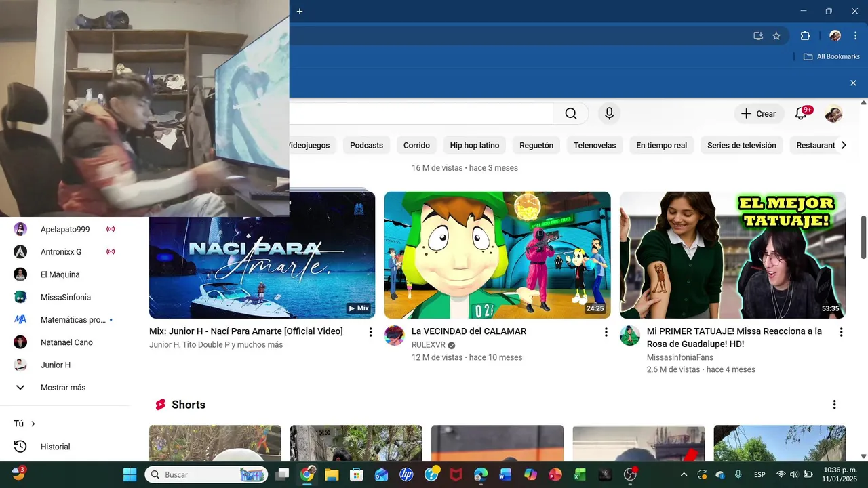Open the first Shorts thumbnail
The height and width of the screenshot is (488, 868).
[215, 443]
